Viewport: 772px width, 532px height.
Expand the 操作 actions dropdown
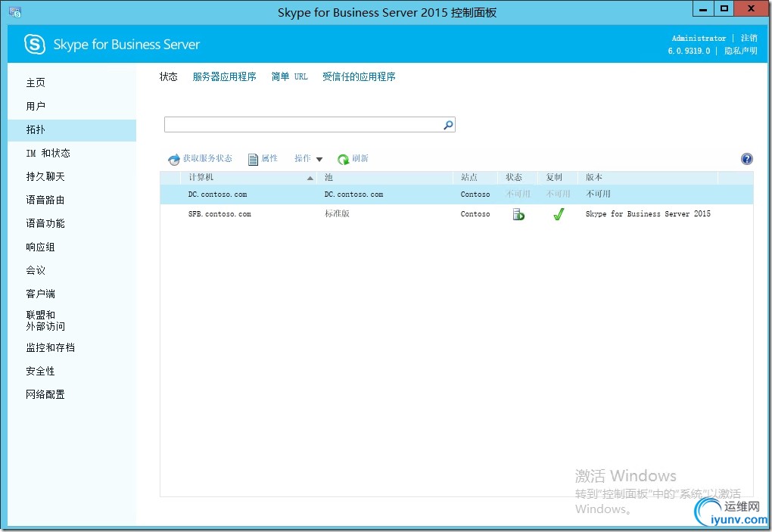[308, 158]
